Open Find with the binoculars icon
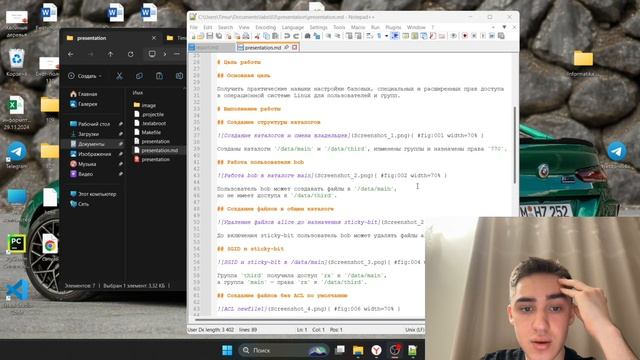 point(307,36)
